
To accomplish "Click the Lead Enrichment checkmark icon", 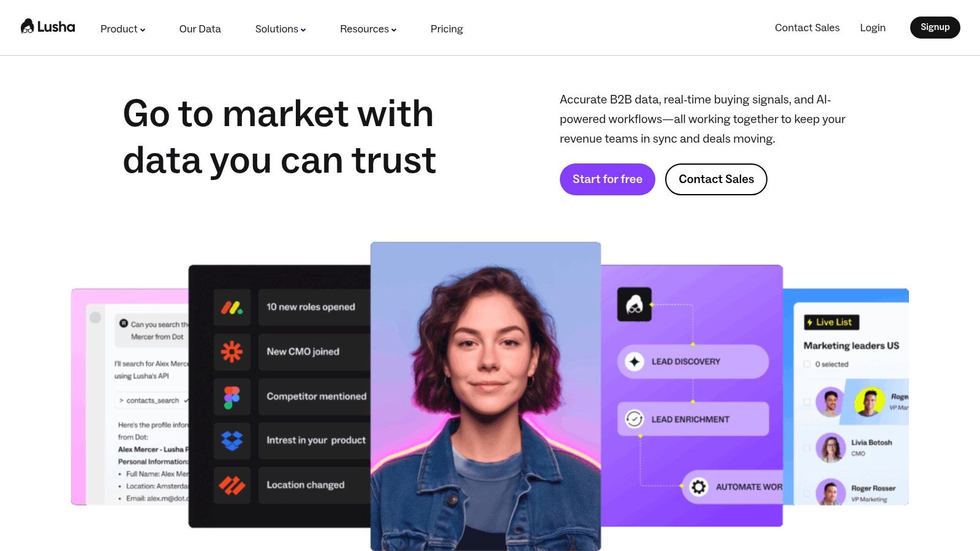I will click(x=634, y=419).
